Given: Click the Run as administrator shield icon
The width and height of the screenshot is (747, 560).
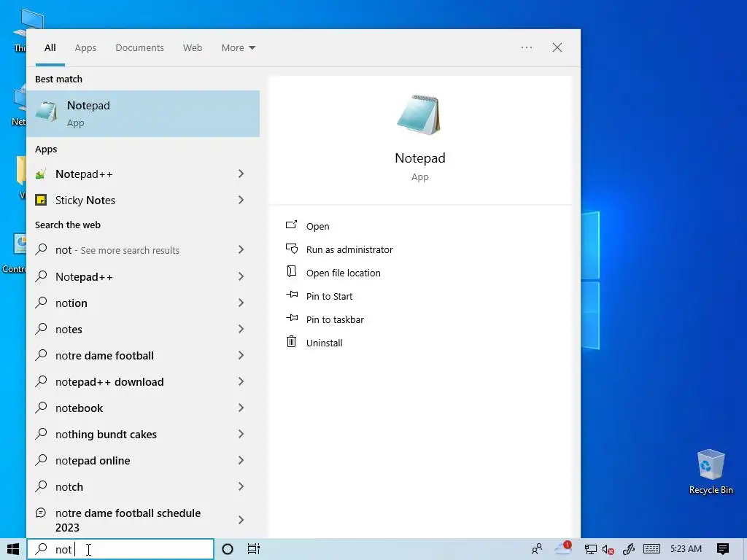Looking at the screenshot, I should tap(292, 249).
